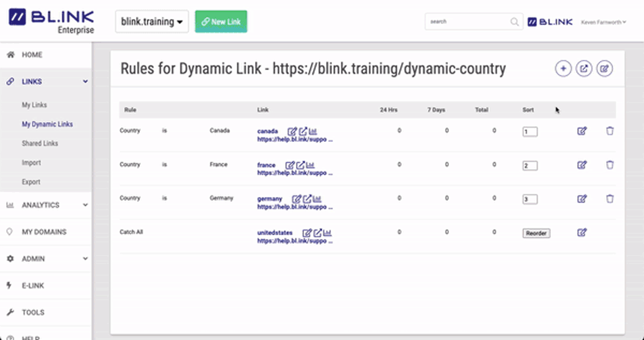The image size is (644, 340).
Task: Delete the Canada rule
Action: coord(610,131)
